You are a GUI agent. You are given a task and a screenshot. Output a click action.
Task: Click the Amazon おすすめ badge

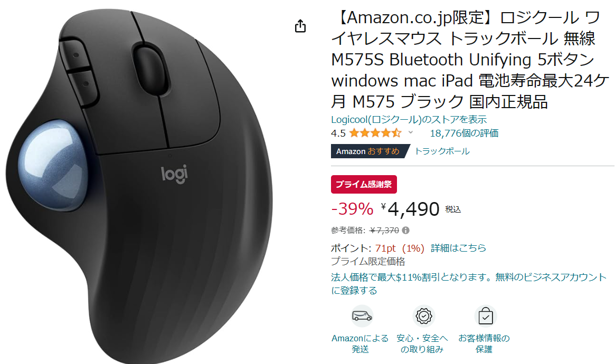(x=368, y=151)
